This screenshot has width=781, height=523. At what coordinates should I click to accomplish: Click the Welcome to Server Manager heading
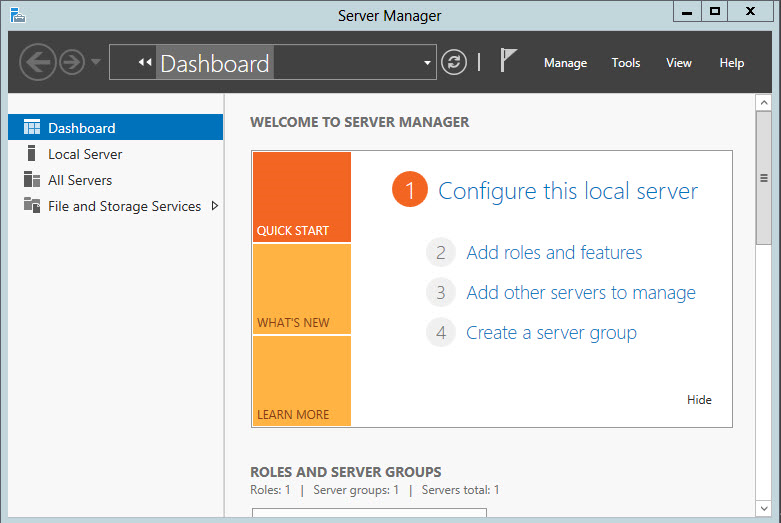tap(360, 122)
